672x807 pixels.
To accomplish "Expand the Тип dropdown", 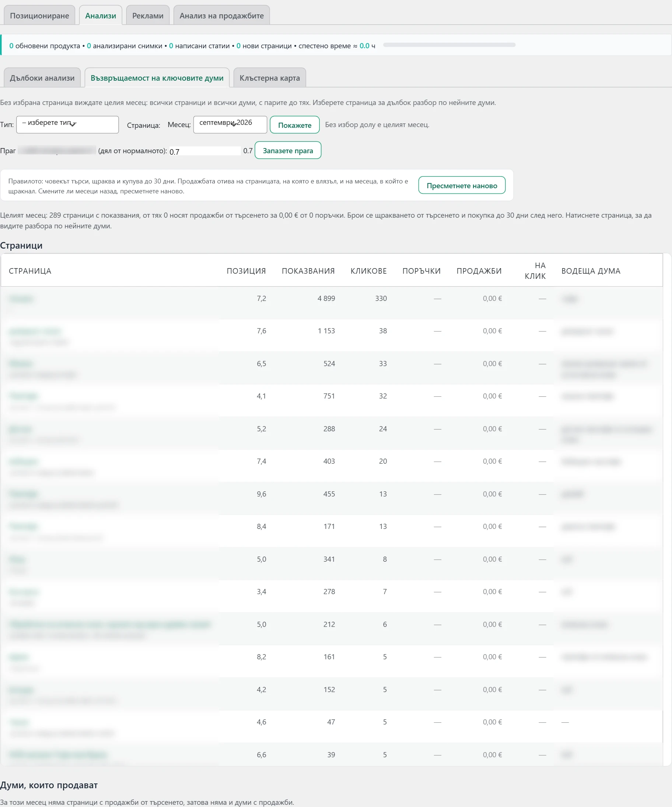I will tap(67, 124).
